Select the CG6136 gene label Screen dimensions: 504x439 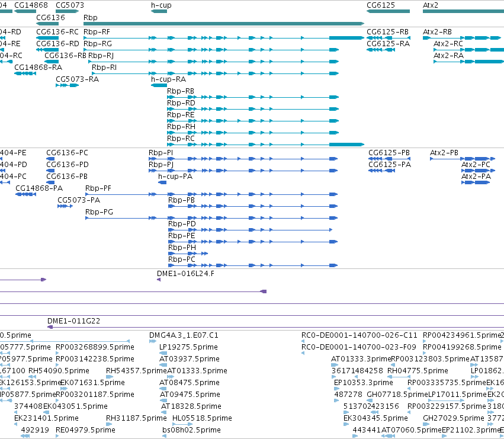tap(50, 17)
